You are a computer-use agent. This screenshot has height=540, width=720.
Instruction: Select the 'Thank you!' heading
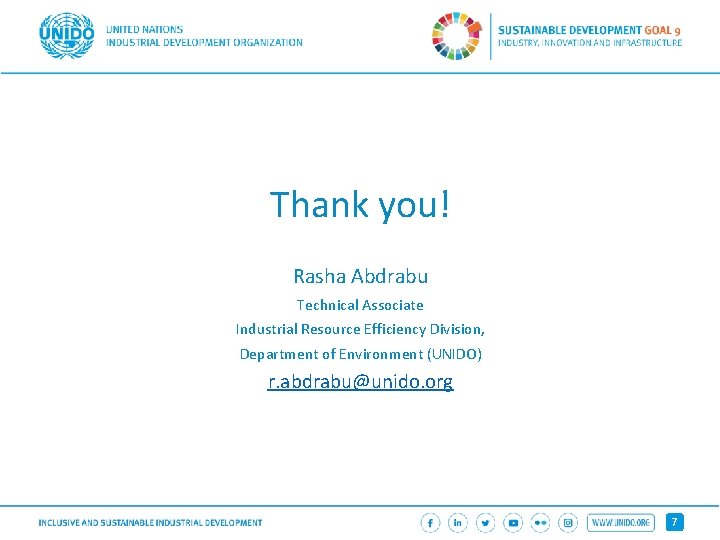pos(360,204)
